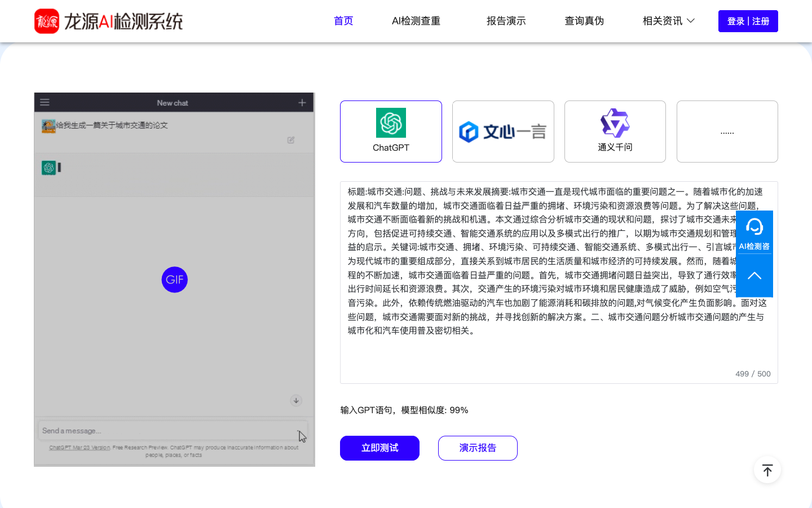The width and height of the screenshot is (812, 508).
Task: Click the 龙源AI检测系统 logo
Action: (x=108, y=21)
